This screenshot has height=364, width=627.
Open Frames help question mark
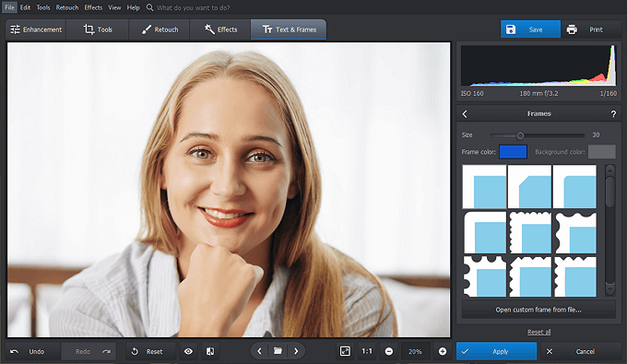pos(613,114)
